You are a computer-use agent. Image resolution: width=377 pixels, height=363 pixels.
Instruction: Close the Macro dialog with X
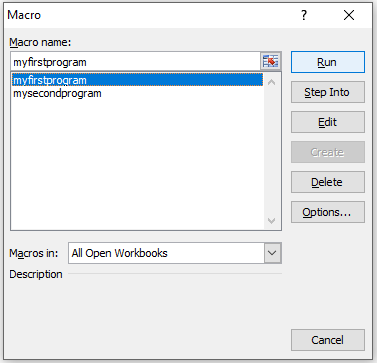349,15
